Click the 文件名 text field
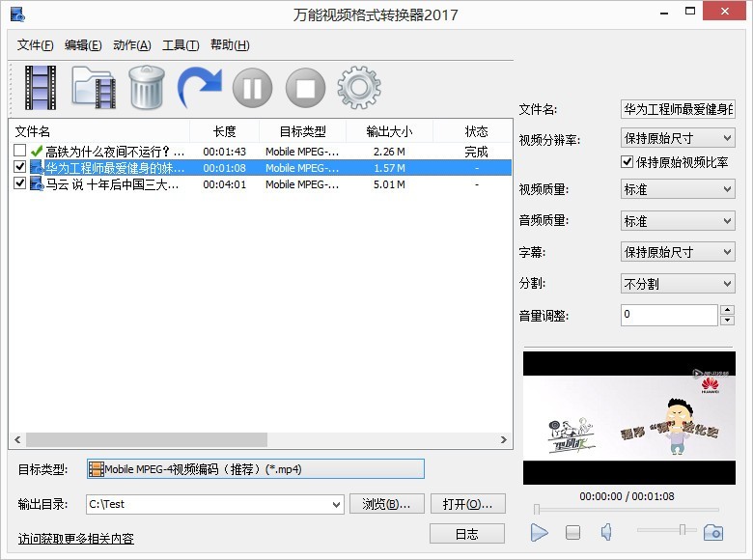This screenshot has width=753, height=560. [x=678, y=109]
